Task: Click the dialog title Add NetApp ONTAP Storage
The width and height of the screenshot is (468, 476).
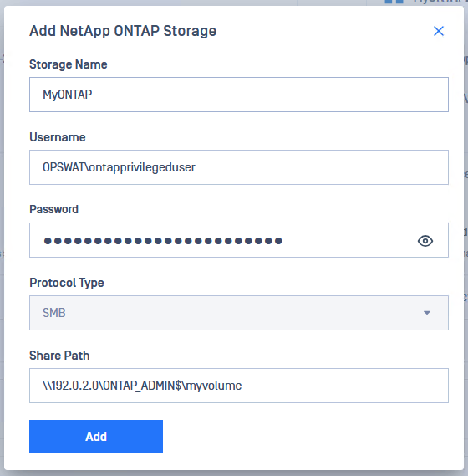Action: pyautogui.click(x=123, y=31)
